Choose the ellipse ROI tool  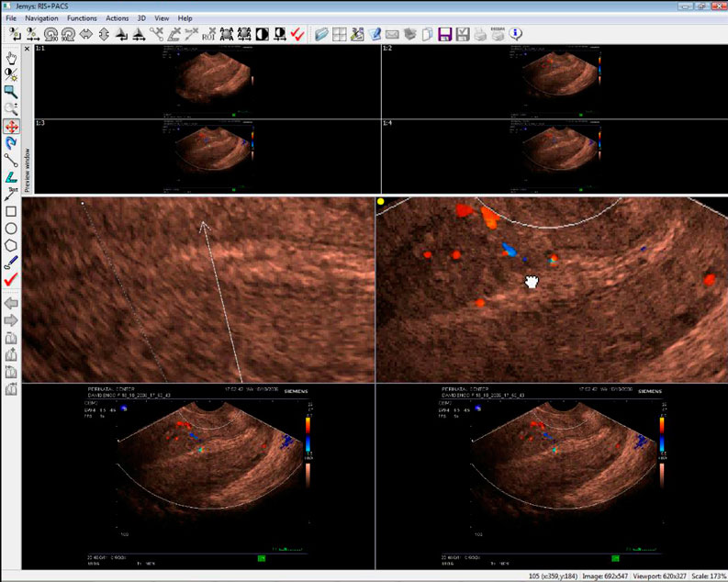point(11,229)
